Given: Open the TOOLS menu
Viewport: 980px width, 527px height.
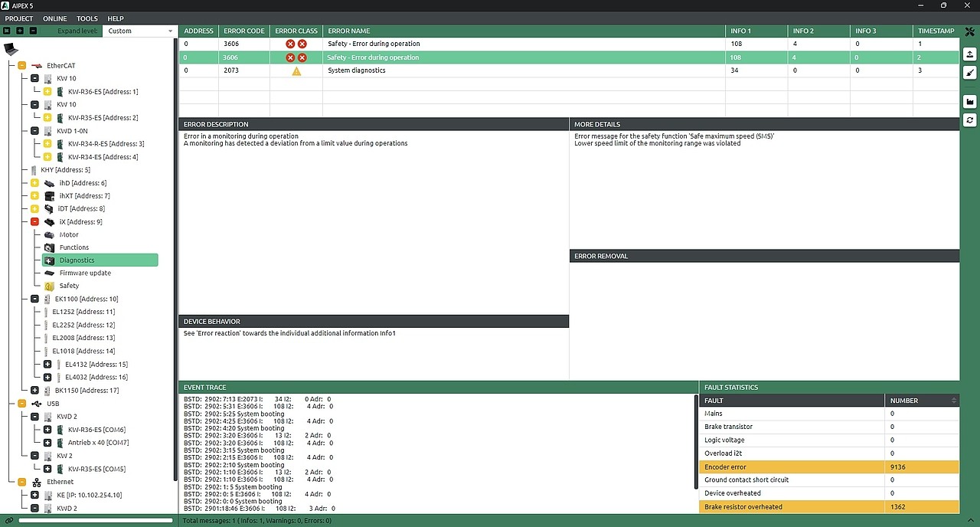Looking at the screenshot, I should click(x=87, y=18).
